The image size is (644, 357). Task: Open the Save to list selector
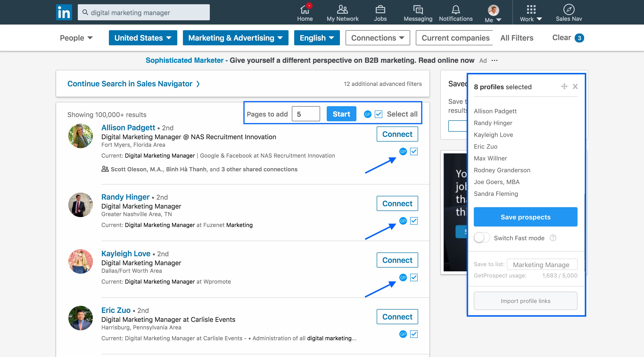coord(542,265)
